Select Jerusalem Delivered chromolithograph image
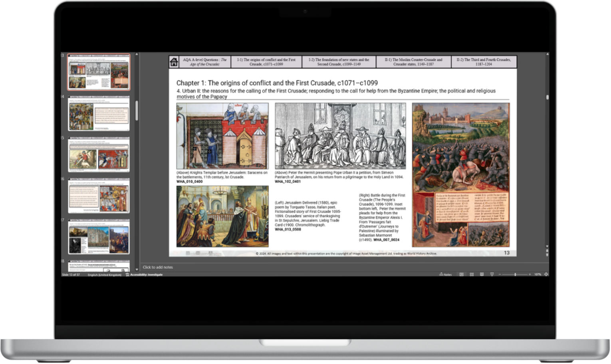Image resolution: width=611 pixels, height=364 pixels. (x=222, y=216)
